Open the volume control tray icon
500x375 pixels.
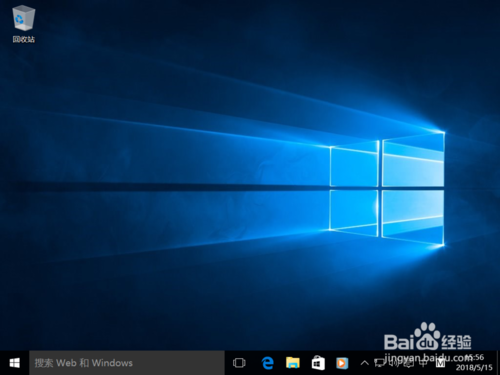click(x=395, y=363)
